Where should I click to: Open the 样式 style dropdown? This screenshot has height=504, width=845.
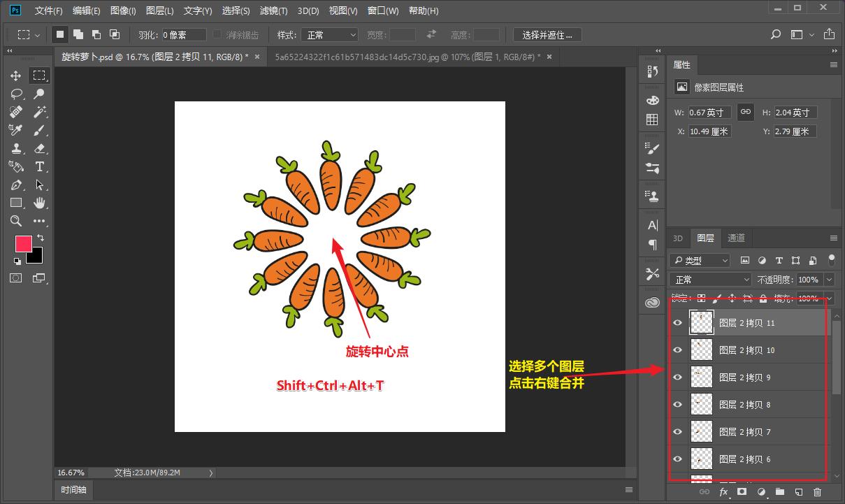click(x=329, y=35)
